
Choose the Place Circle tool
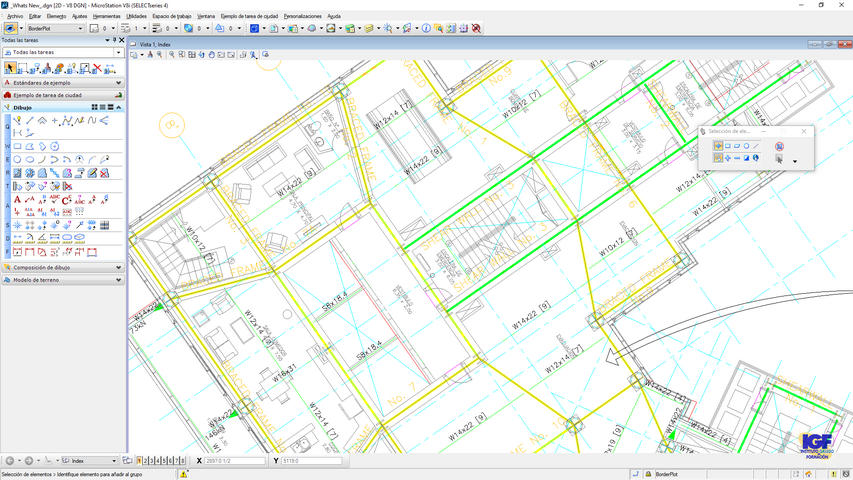17,159
